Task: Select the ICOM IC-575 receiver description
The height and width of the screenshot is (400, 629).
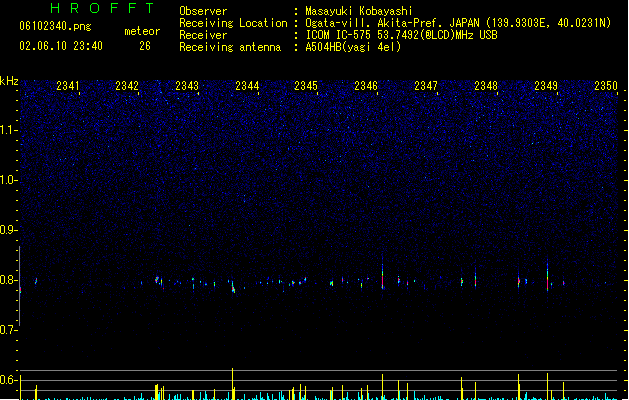Action: [x=401, y=35]
